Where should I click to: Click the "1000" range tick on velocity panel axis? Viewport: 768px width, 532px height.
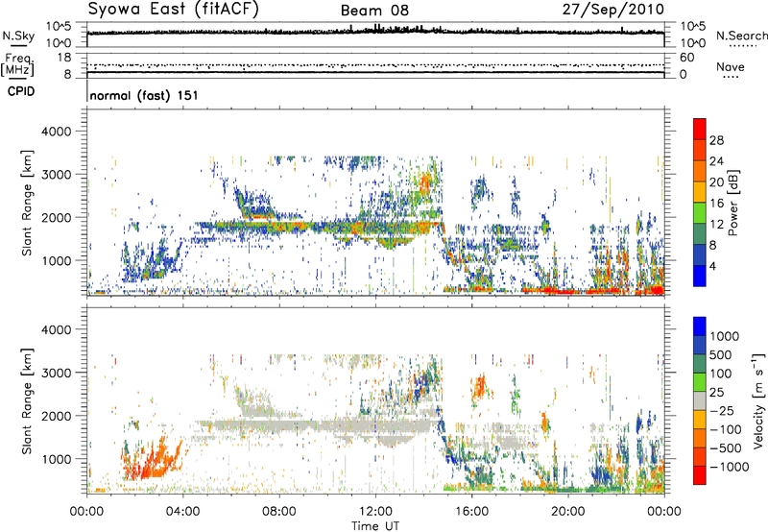pos(56,459)
